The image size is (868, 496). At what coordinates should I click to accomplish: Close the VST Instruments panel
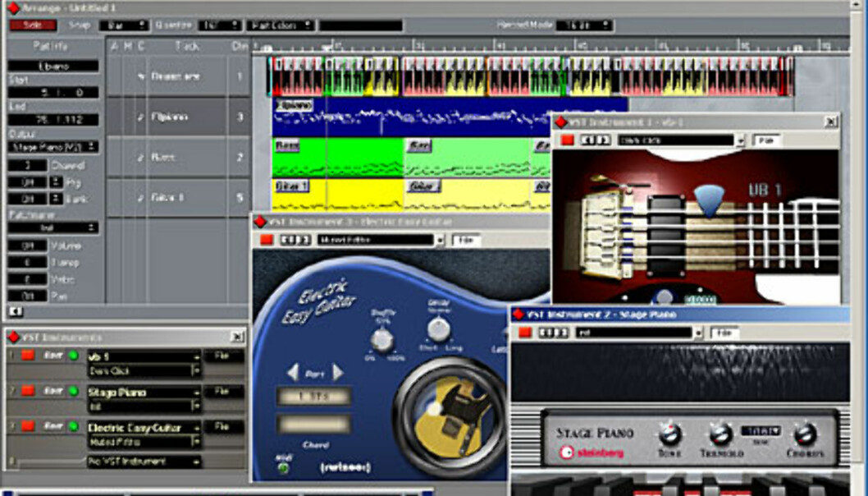coord(237,337)
